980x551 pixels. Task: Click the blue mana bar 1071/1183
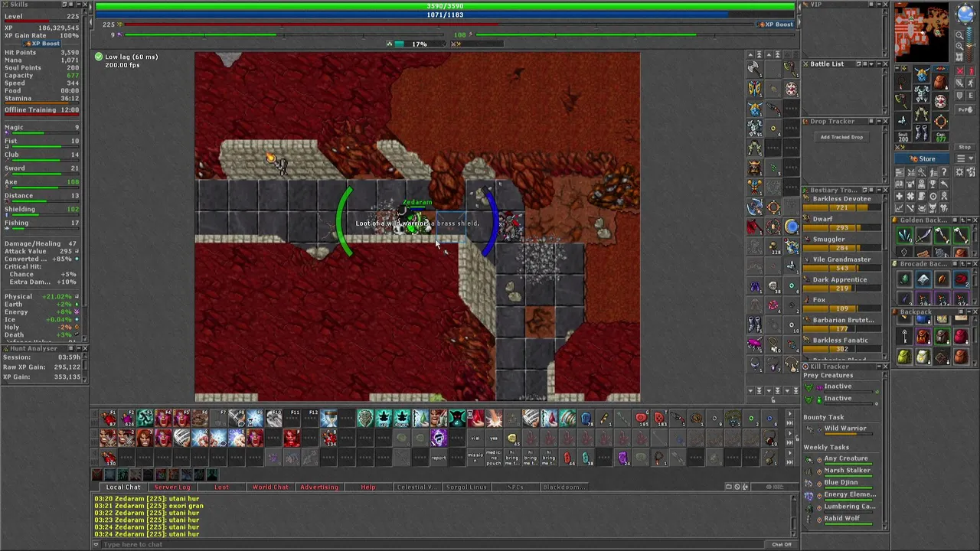445,15
